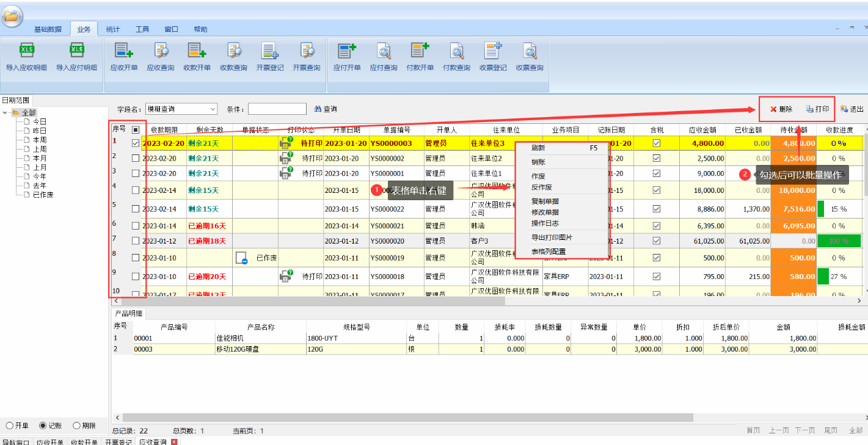Toggle the select-all checkbox in table header

click(136, 129)
